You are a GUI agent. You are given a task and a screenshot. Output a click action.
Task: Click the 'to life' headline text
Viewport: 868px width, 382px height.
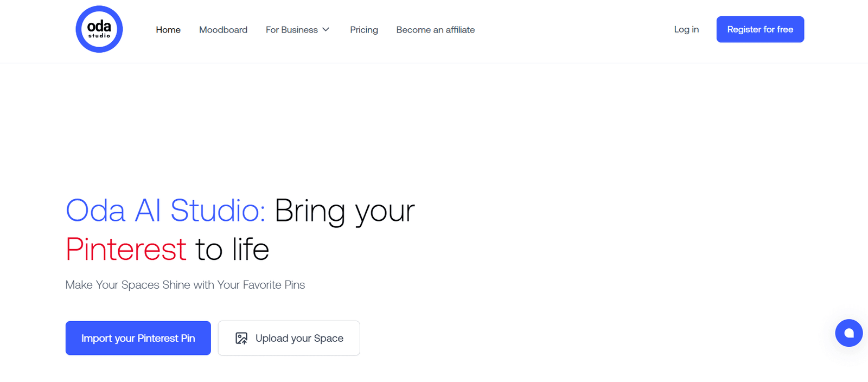[232, 250]
